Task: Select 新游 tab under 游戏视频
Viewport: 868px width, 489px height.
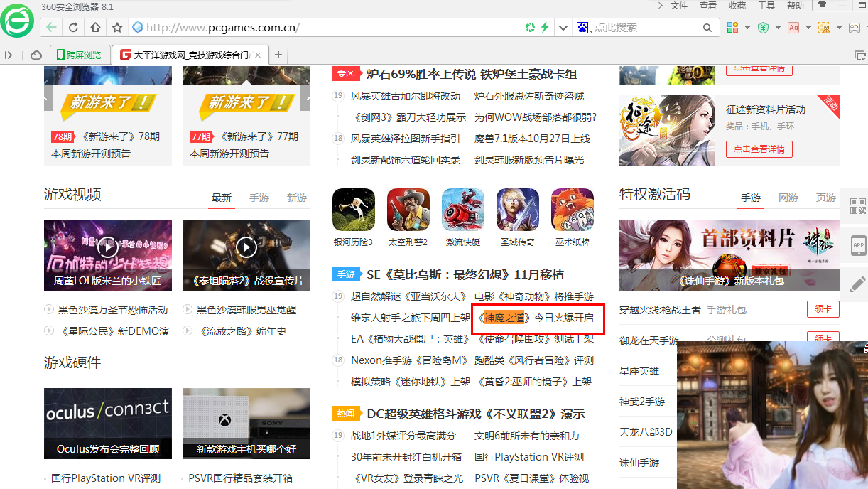Action: (x=297, y=198)
